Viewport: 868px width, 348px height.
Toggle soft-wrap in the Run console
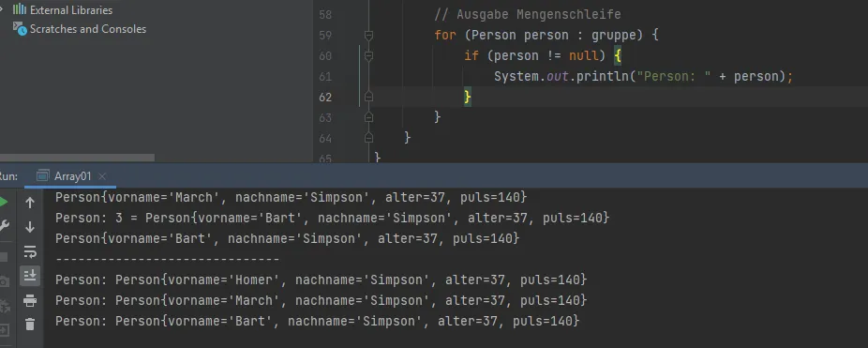point(30,251)
